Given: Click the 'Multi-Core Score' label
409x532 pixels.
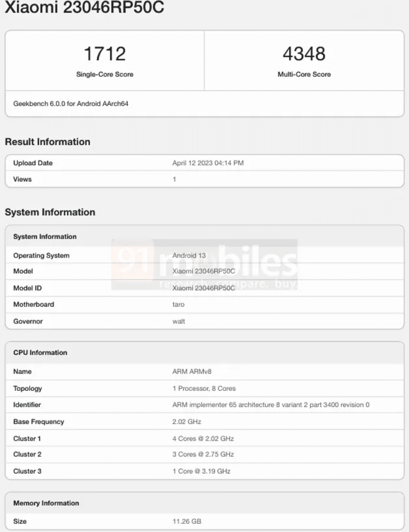Looking at the screenshot, I should click(x=304, y=74).
